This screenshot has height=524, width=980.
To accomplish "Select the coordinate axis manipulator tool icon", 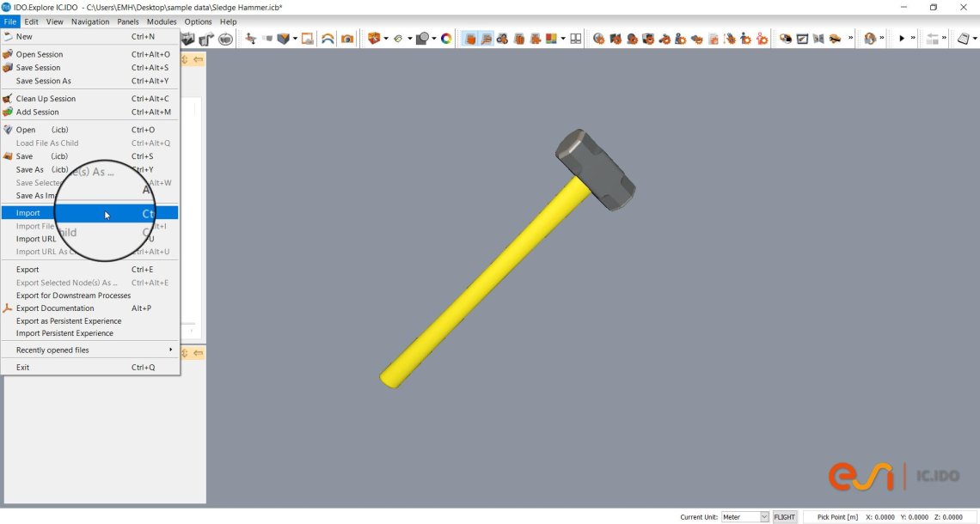I will [x=251, y=39].
